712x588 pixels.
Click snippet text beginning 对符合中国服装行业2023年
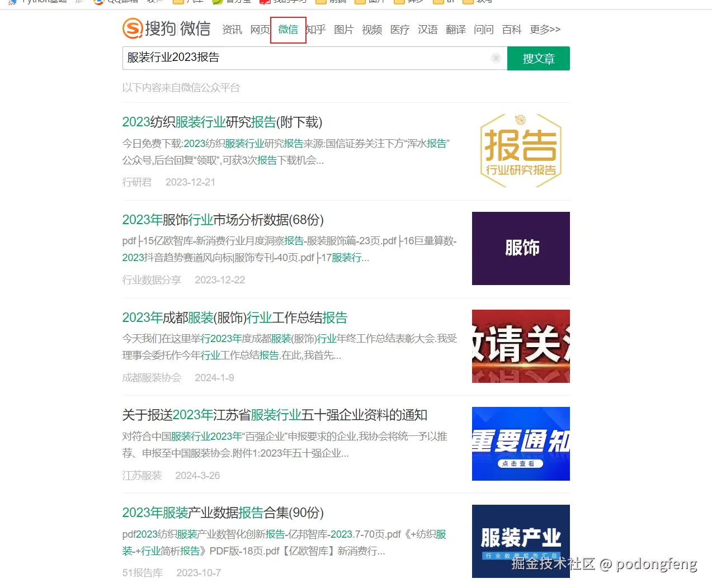tap(285, 445)
